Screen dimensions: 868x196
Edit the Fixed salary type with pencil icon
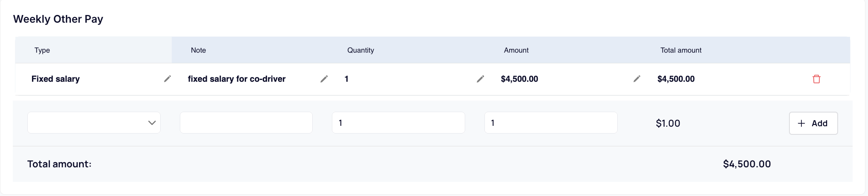pyautogui.click(x=167, y=79)
